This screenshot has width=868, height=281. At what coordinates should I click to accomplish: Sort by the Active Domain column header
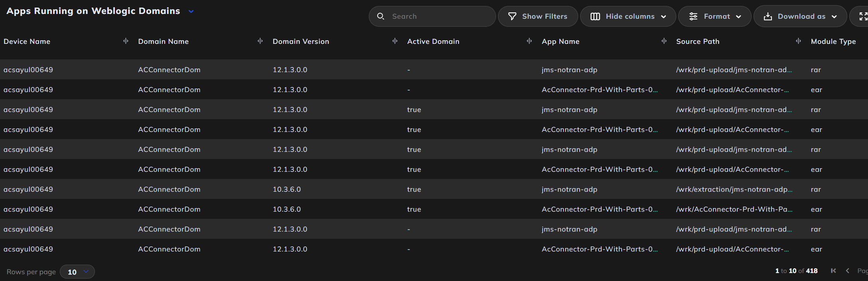click(x=433, y=41)
